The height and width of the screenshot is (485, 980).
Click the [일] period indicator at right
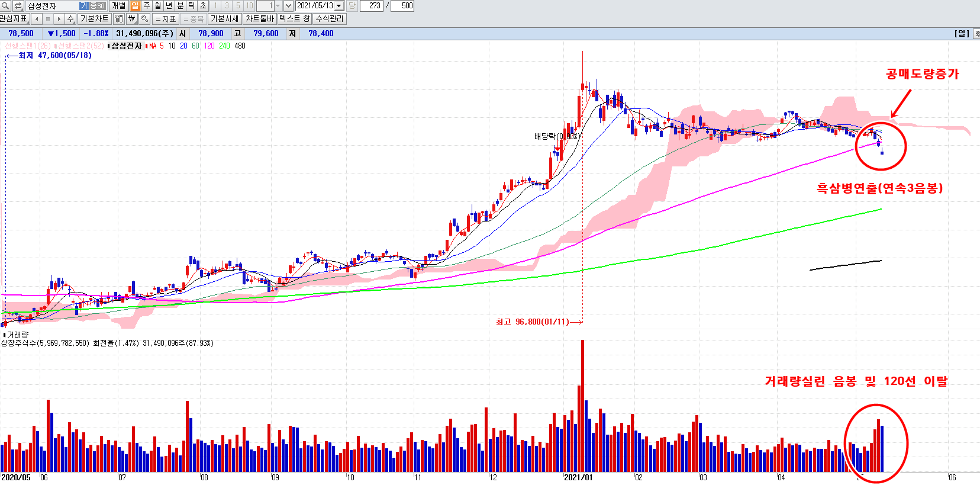point(962,34)
